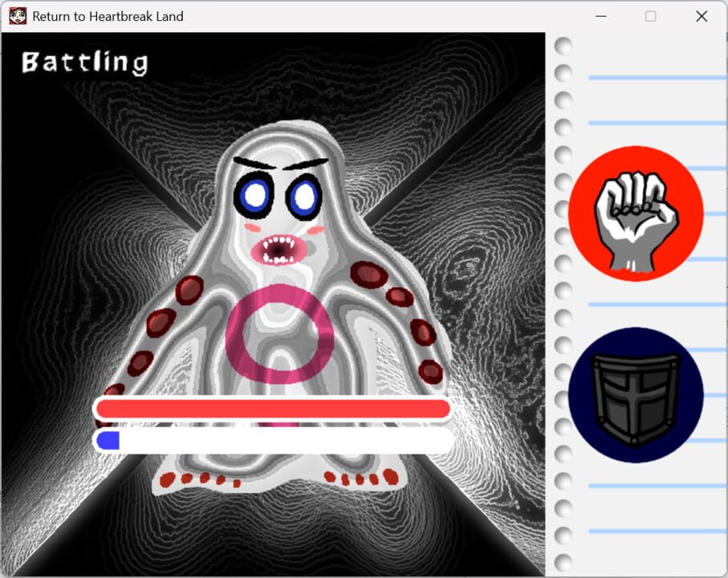Click the monster's left pink cheek blush
The image size is (728, 578).
click(x=251, y=228)
